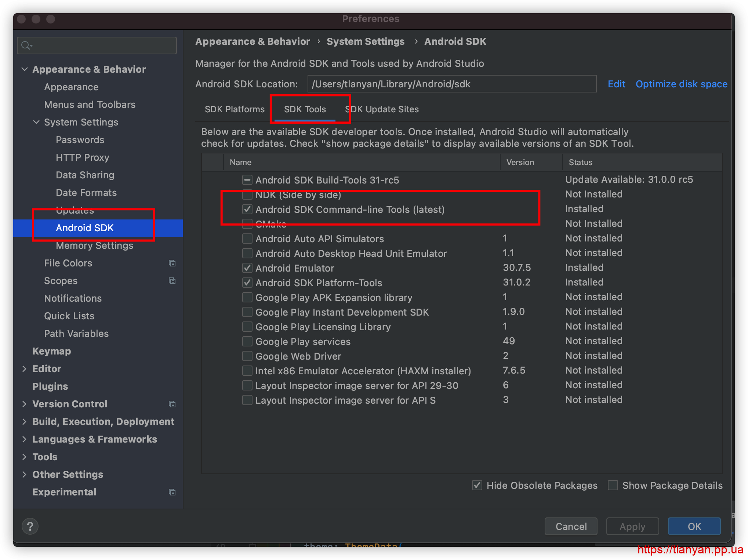748x560 pixels.
Task: Collapse the System Settings tree node
Action: click(36, 122)
